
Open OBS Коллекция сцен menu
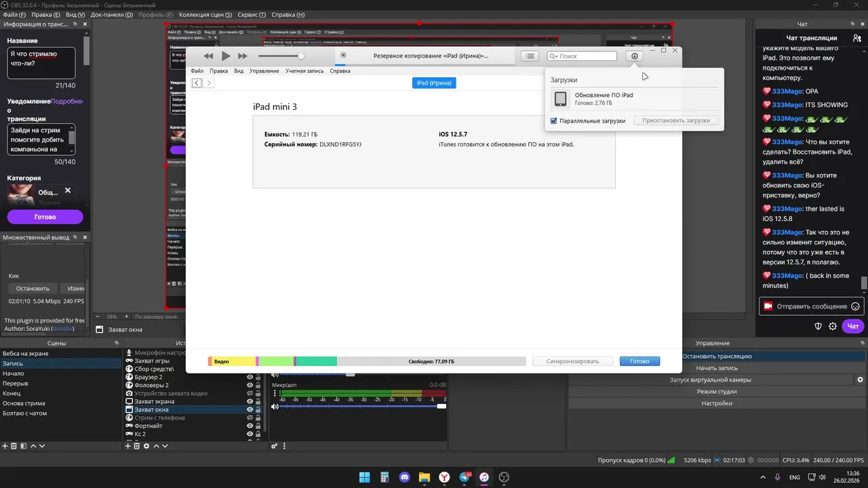(x=205, y=15)
